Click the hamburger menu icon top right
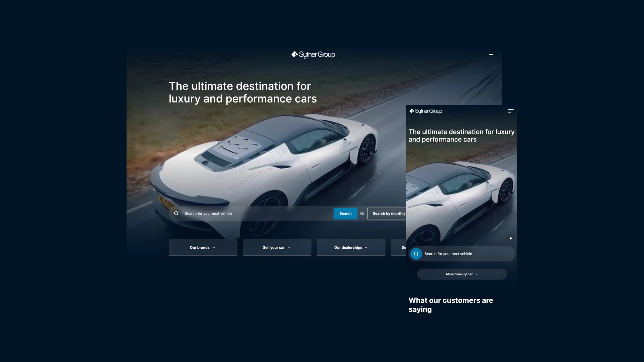This screenshot has height=362, width=644. click(491, 54)
